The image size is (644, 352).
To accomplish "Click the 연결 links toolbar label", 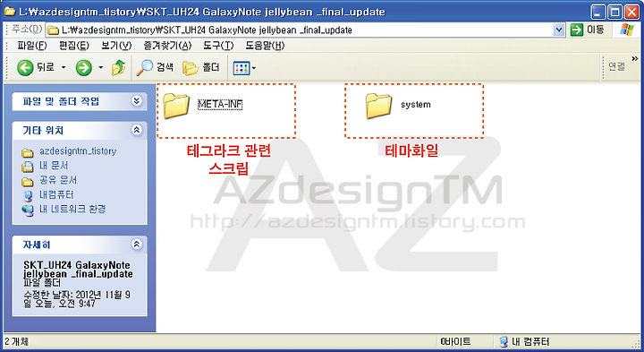I will point(616,66).
